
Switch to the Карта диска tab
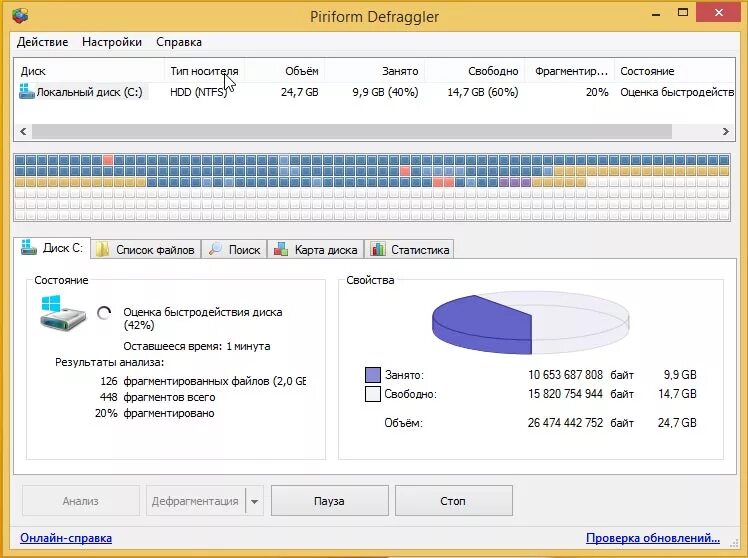[316, 249]
